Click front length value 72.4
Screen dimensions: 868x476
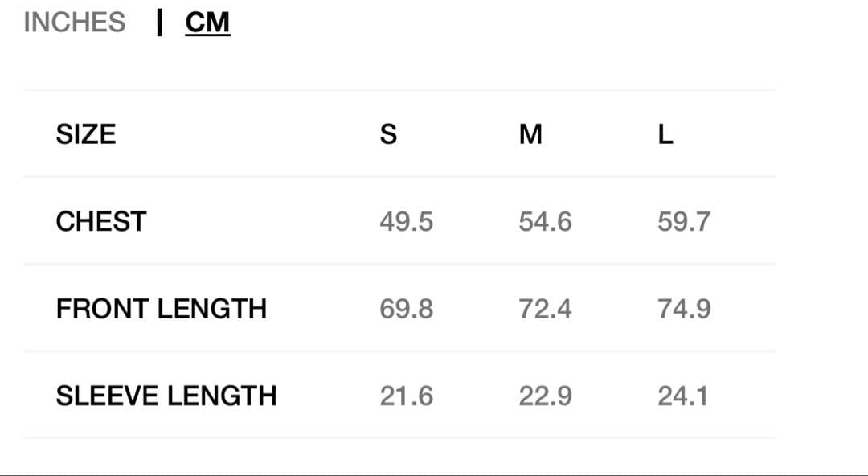545,309
